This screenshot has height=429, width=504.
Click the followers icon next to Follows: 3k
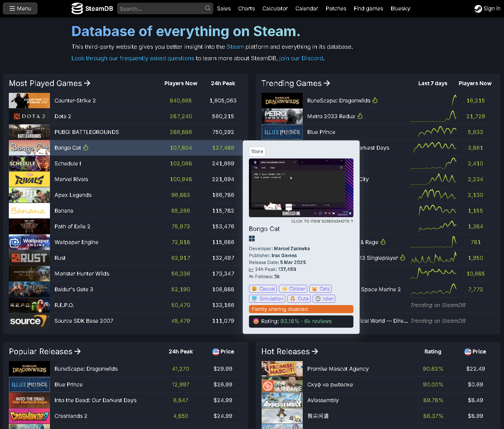[252, 276]
